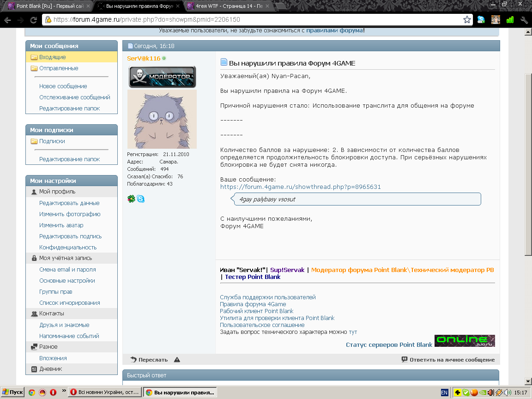Click the Opera icon in quick launch
The width and height of the screenshot is (532, 399).
coord(53,392)
